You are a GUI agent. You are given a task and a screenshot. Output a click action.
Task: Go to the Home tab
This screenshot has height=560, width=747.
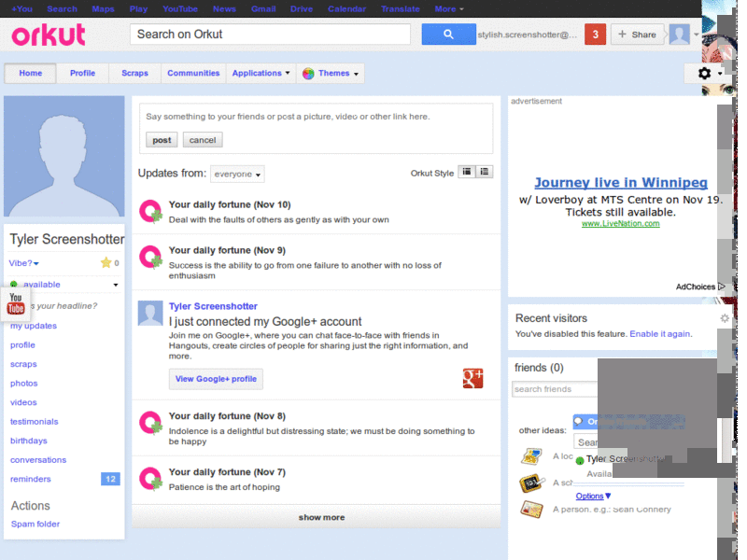(31, 73)
